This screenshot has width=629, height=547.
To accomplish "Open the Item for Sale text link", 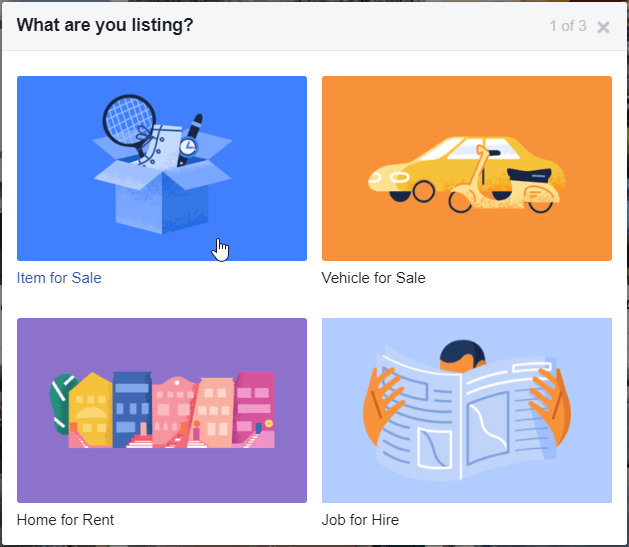I will [59, 278].
